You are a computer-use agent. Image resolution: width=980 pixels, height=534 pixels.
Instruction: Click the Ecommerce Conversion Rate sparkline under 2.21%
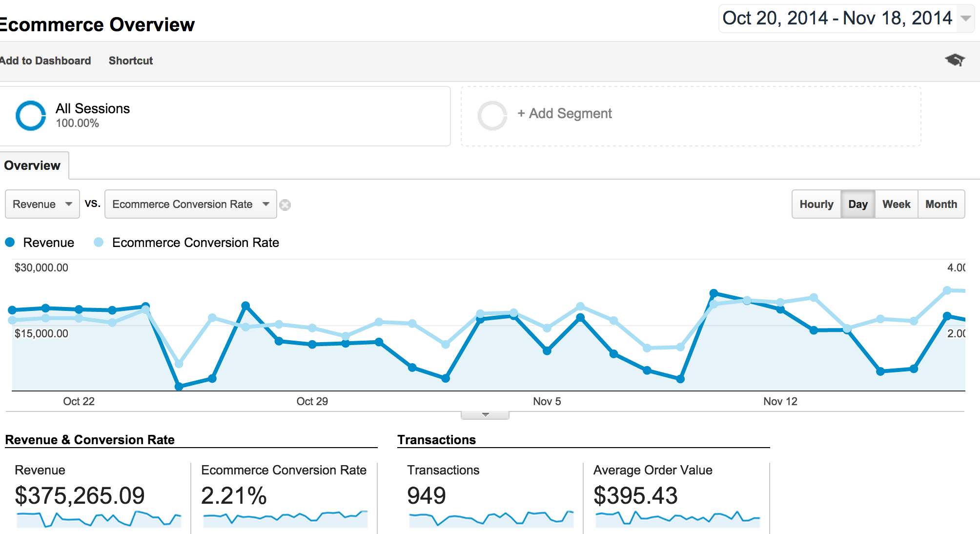point(285,519)
